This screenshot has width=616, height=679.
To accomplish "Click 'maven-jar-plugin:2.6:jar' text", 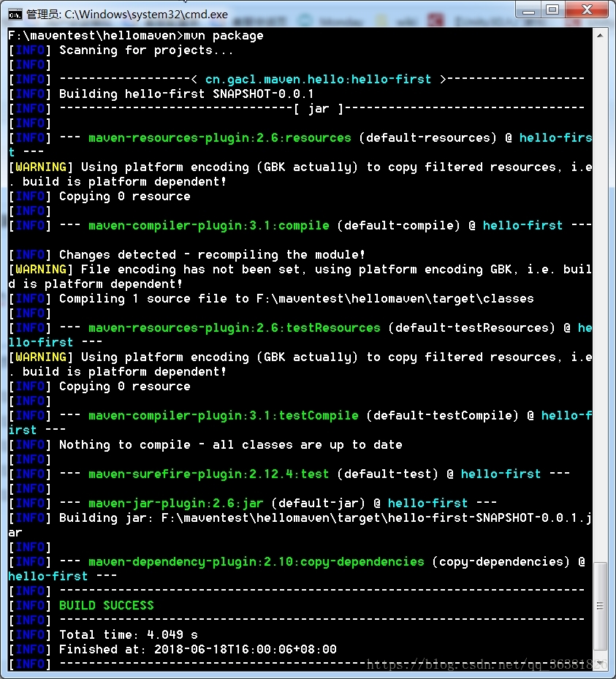I will (x=176, y=503).
